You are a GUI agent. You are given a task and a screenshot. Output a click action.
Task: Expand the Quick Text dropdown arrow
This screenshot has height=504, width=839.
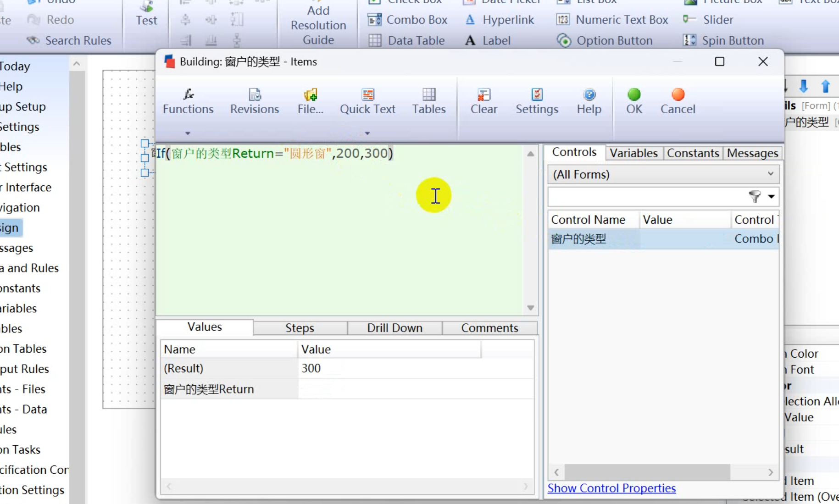[367, 133]
